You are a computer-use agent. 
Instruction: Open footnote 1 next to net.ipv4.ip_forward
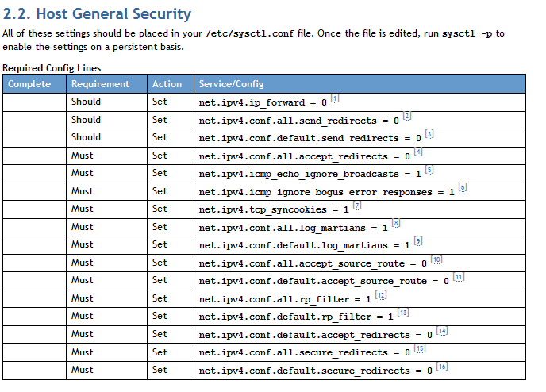click(335, 99)
